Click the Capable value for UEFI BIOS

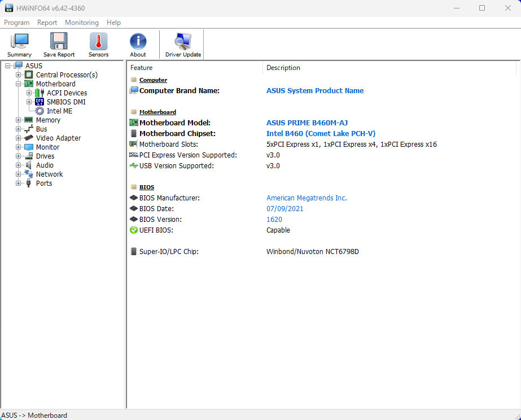278,230
